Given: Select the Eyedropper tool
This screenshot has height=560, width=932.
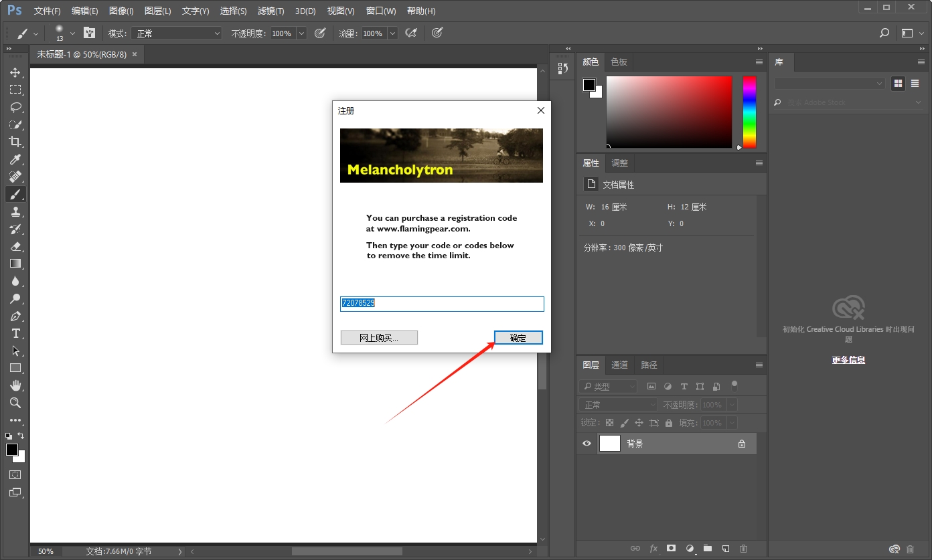Looking at the screenshot, I should pos(15,159).
